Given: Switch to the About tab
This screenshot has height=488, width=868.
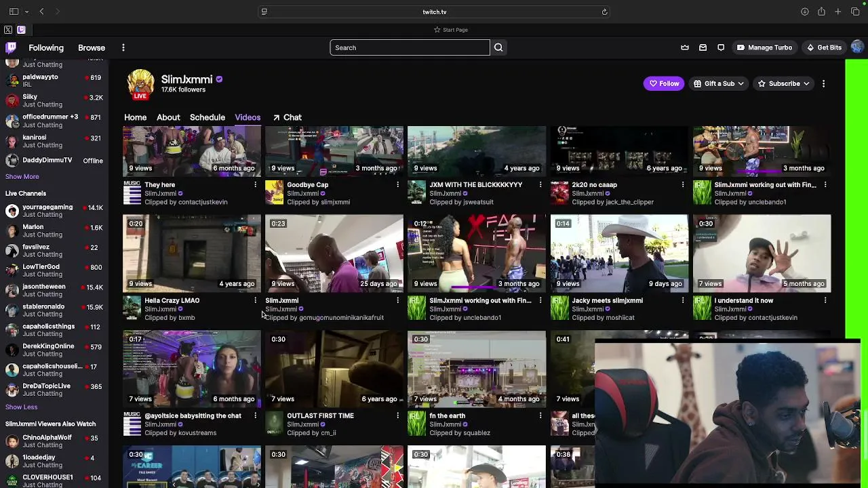Looking at the screenshot, I should [168, 117].
